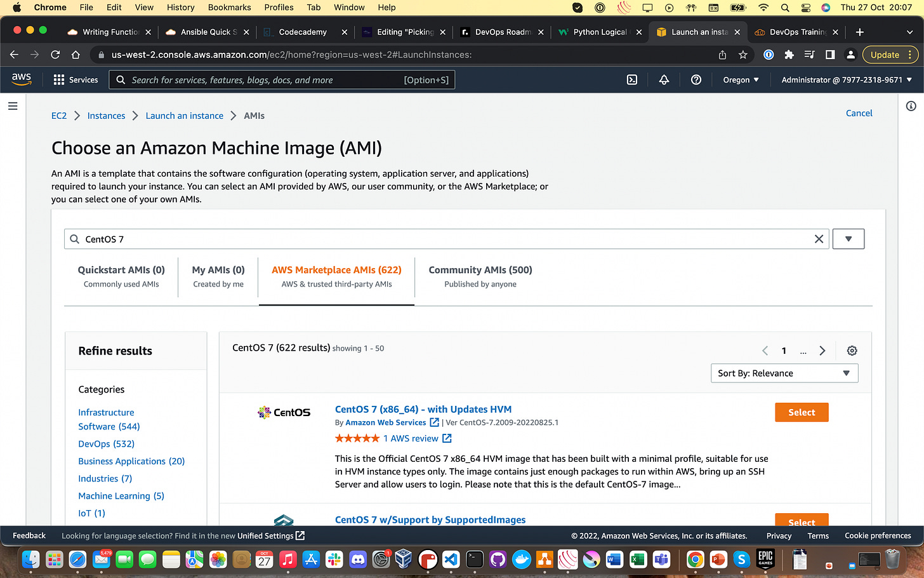Click the AWS logo home icon
This screenshot has height=578, width=924.
click(x=21, y=79)
